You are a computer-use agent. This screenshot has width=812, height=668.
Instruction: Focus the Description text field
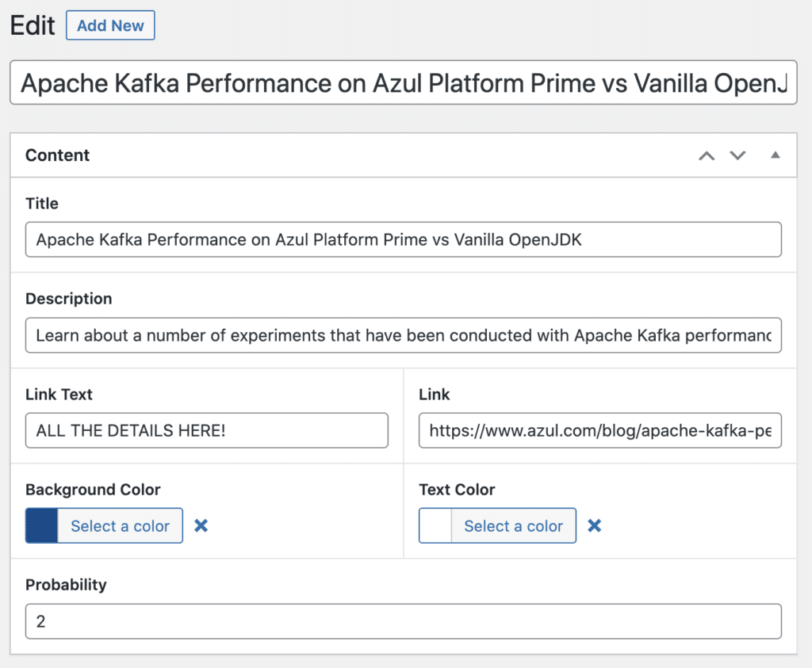tap(404, 335)
